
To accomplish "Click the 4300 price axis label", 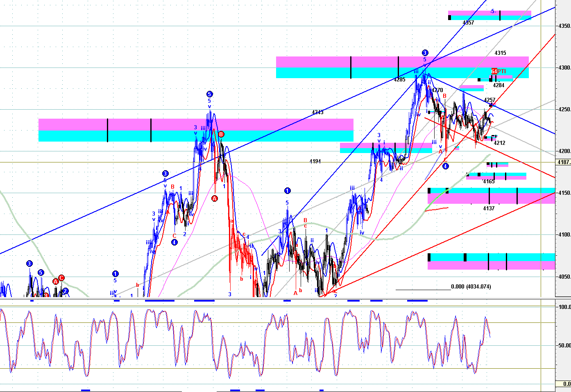I will pos(564,68).
